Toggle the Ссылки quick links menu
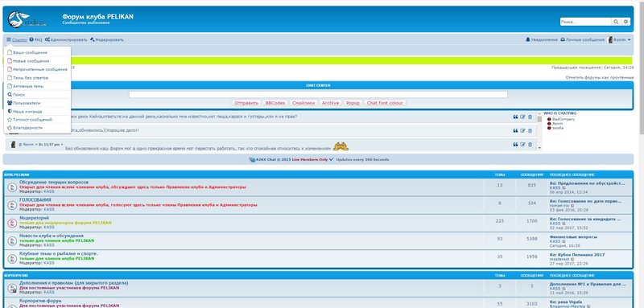Image resolution: width=644 pixels, height=308 pixels. tap(16, 39)
